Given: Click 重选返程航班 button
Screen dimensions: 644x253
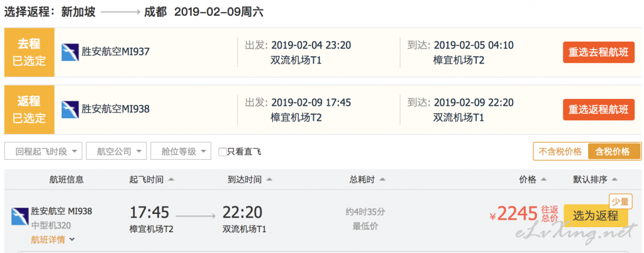Looking at the screenshot, I should (599, 110).
